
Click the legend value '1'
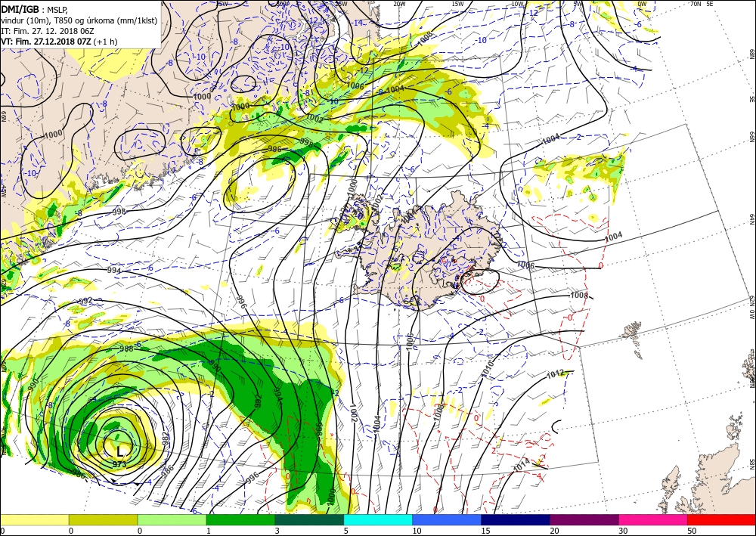point(209,531)
